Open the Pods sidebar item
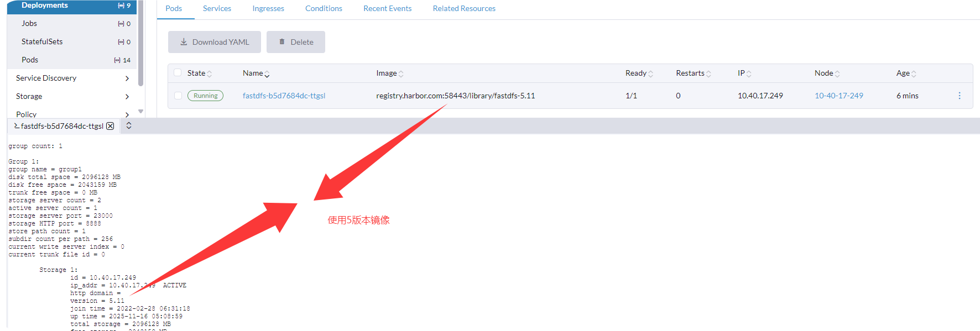 (x=71, y=60)
